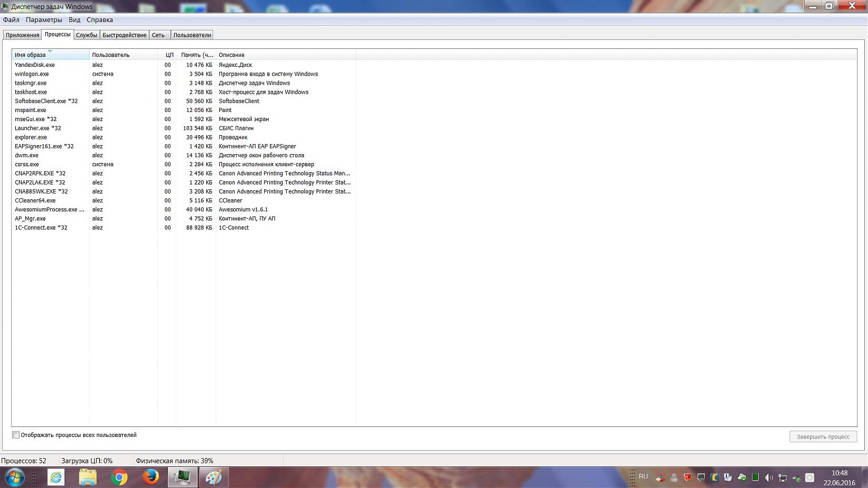
Task: Select the winlogon.exe process row
Action: [184, 74]
